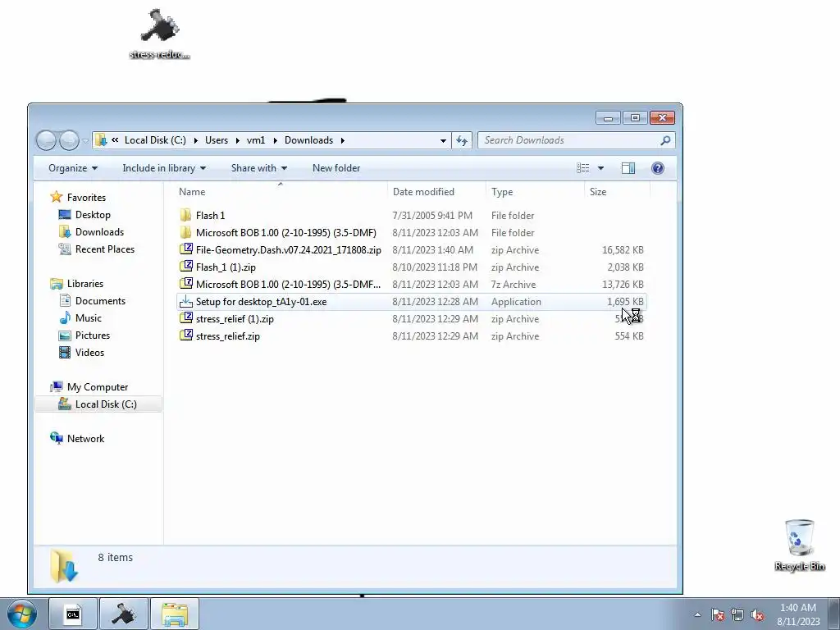The image size is (840, 630).
Task: Expand previous locations chevron in address bar
Action: coord(115,140)
